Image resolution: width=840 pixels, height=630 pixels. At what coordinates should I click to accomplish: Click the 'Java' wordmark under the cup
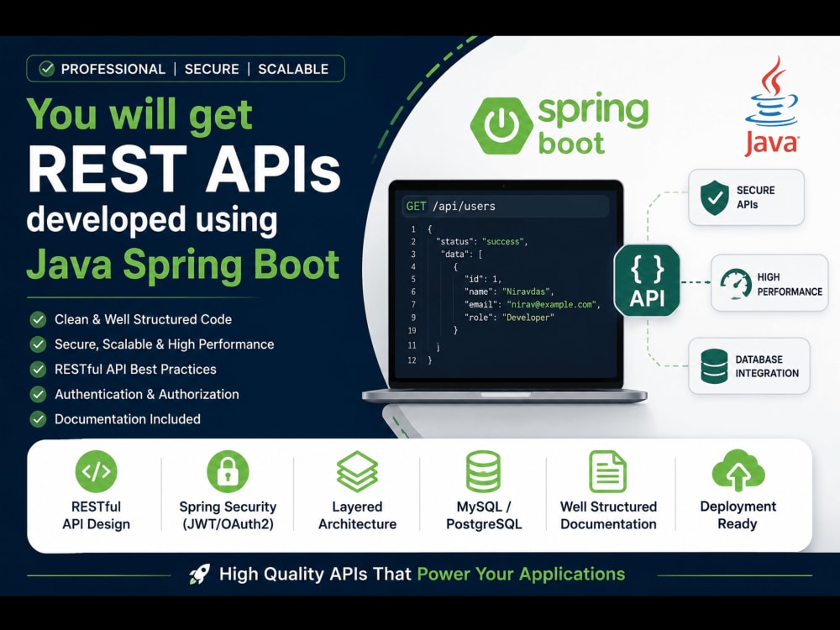(x=771, y=143)
